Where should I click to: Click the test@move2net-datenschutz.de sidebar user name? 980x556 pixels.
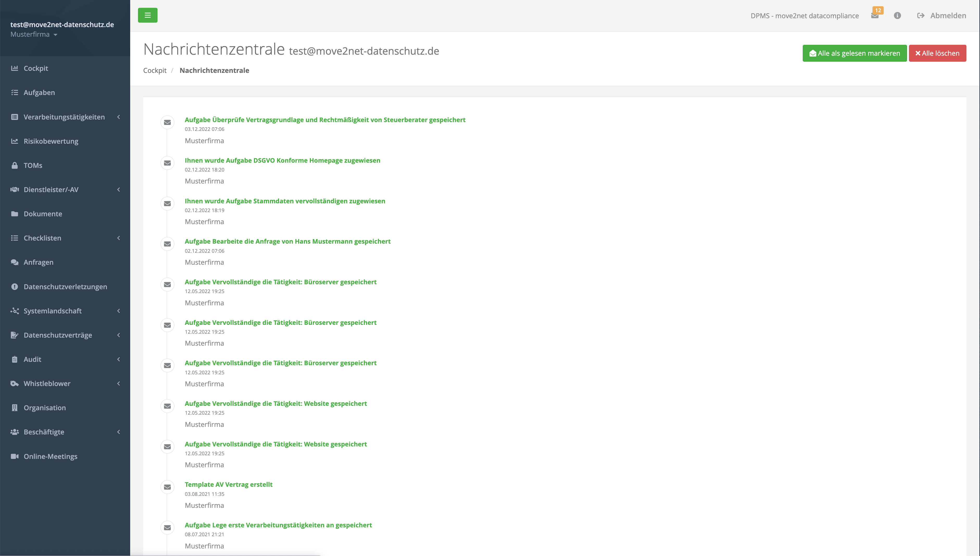[62, 24]
